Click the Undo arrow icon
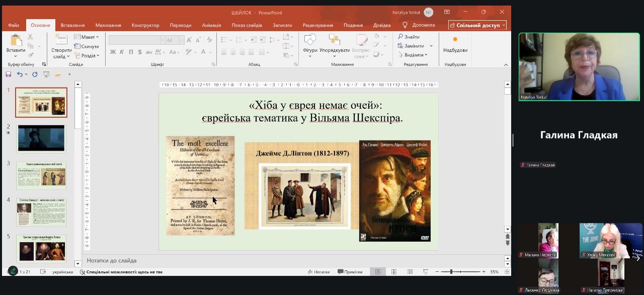 (20, 75)
